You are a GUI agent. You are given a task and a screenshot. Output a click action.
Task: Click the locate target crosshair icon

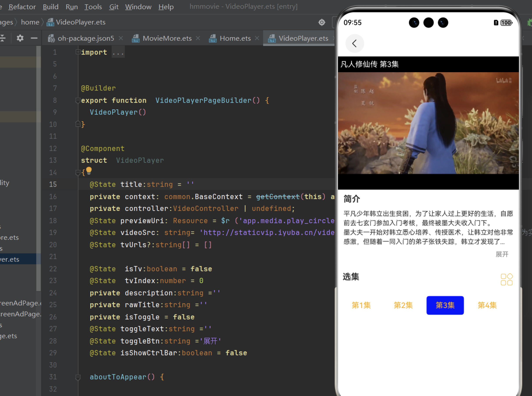click(322, 22)
